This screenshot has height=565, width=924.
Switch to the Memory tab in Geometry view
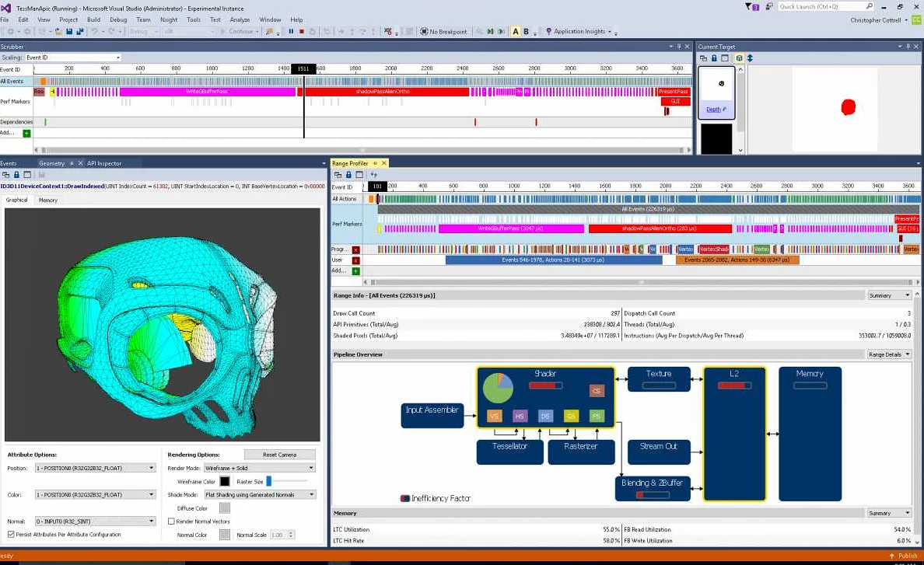point(47,200)
